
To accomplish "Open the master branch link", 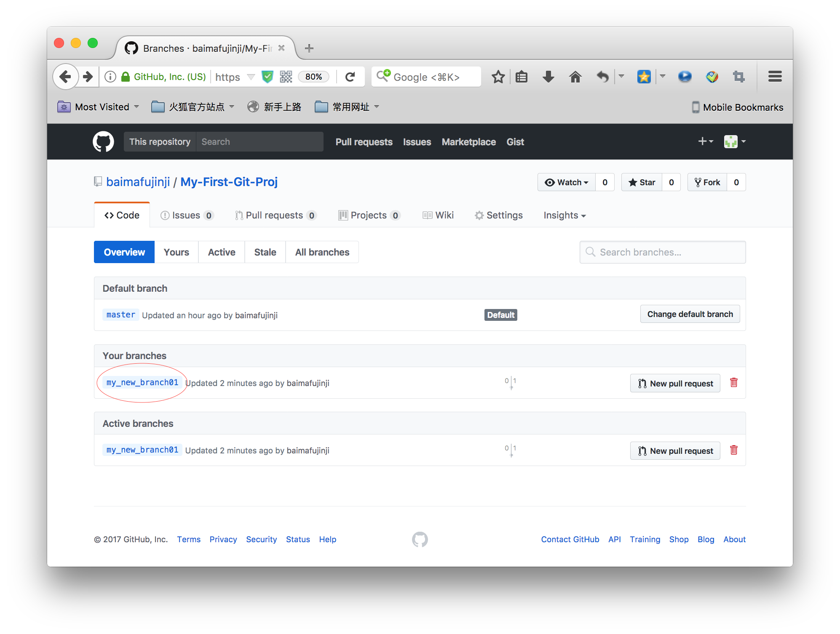I will pos(120,315).
